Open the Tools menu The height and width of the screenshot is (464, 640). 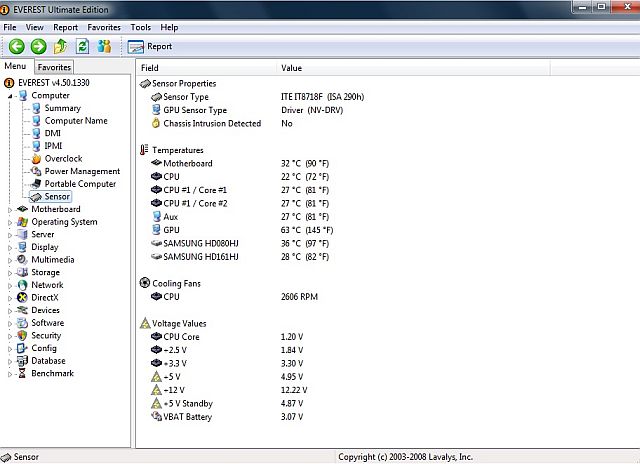click(140, 27)
